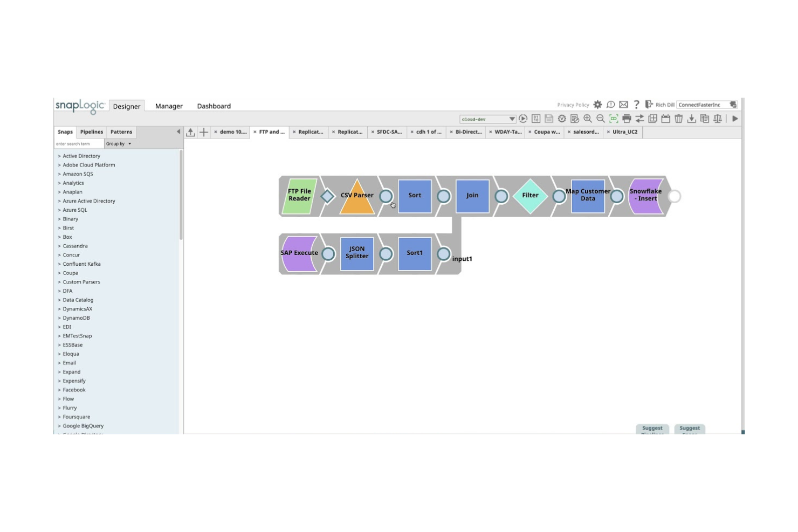Select the Map Customer Data snap
The image size is (798, 532).
[588, 196]
